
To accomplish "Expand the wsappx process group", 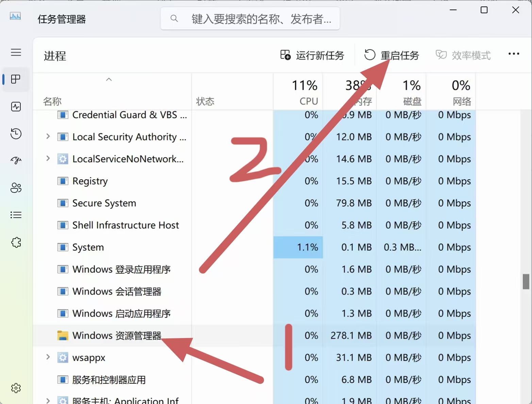I will pyautogui.click(x=48, y=357).
